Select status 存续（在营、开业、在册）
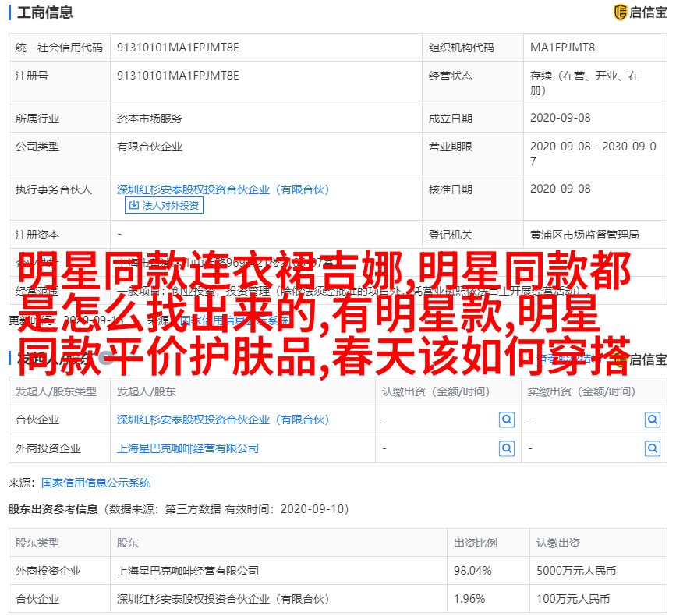The height and width of the screenshot is (616, 676). (585, 83)
